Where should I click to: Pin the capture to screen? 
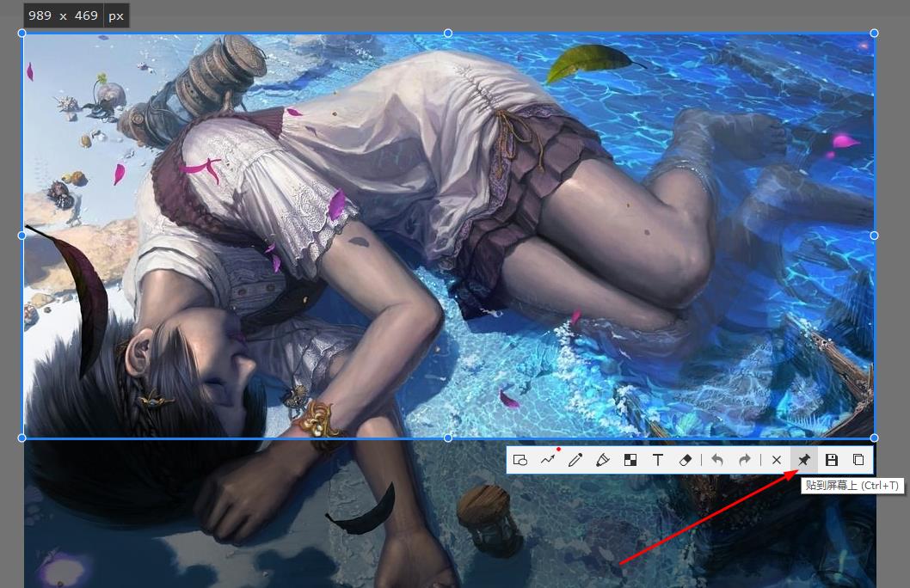click(804, 460)
